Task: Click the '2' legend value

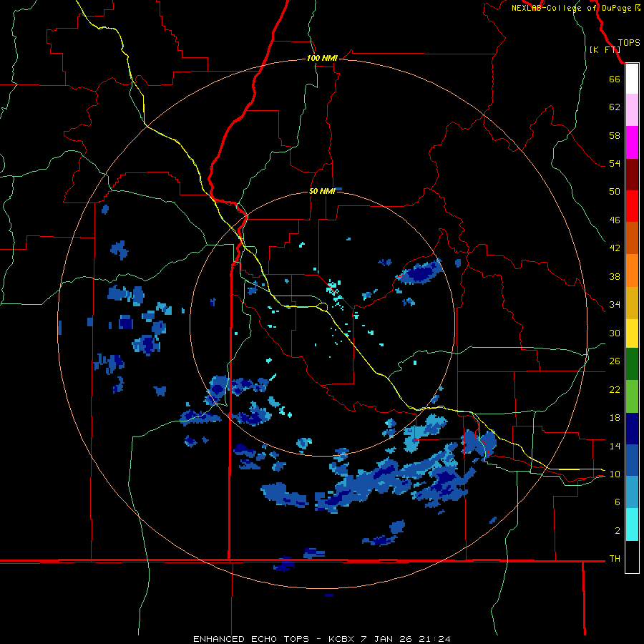Action: tap(618, 531)
